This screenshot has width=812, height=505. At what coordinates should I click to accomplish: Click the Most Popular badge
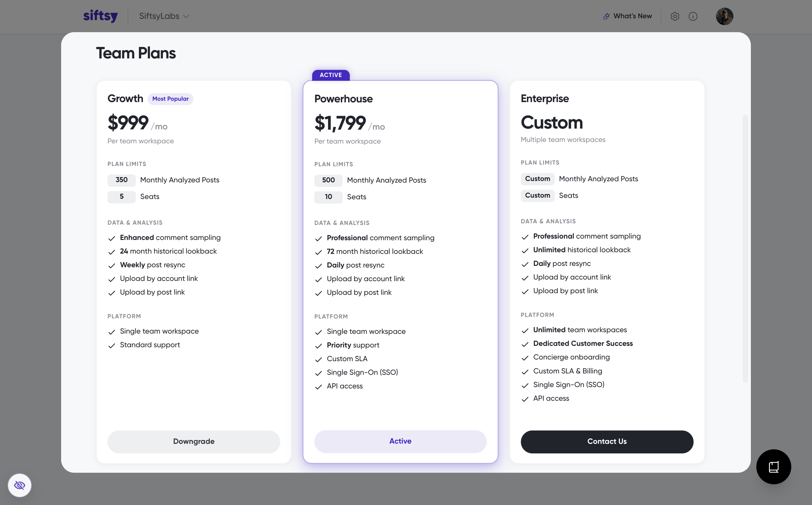(x=170, y=99)
